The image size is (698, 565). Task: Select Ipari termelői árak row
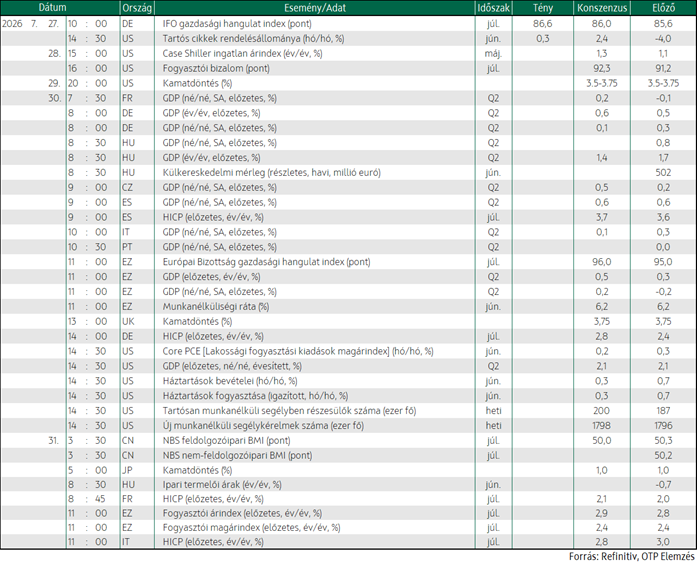tap(349, 484)
